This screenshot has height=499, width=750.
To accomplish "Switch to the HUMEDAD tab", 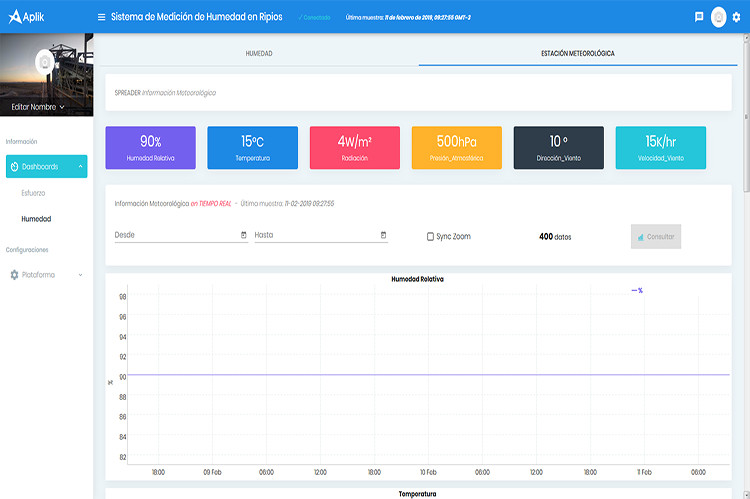I will [x=259, y=52].
